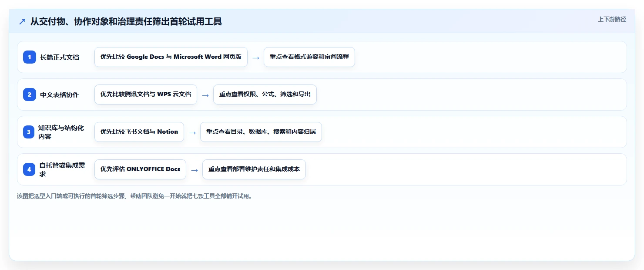Click the 长篇正式文档 label
Viewport: 644px width, 270px height.
pyautogui.click(x=60, y=57)
